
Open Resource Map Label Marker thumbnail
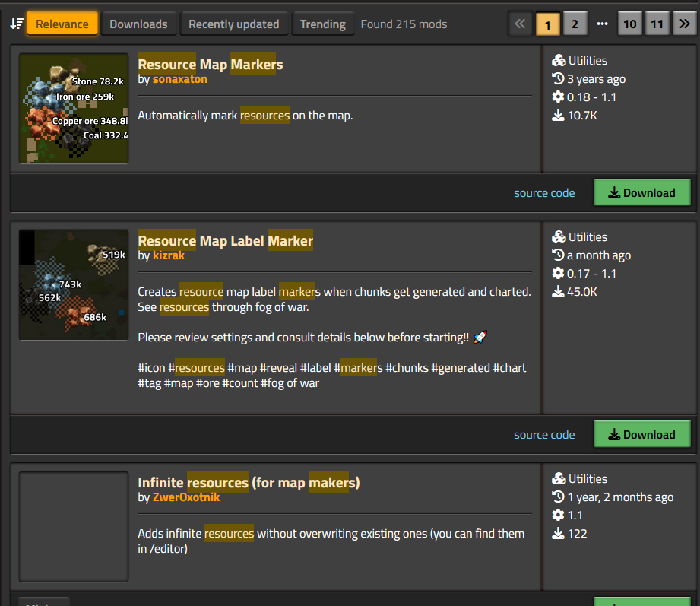[74, 284]
